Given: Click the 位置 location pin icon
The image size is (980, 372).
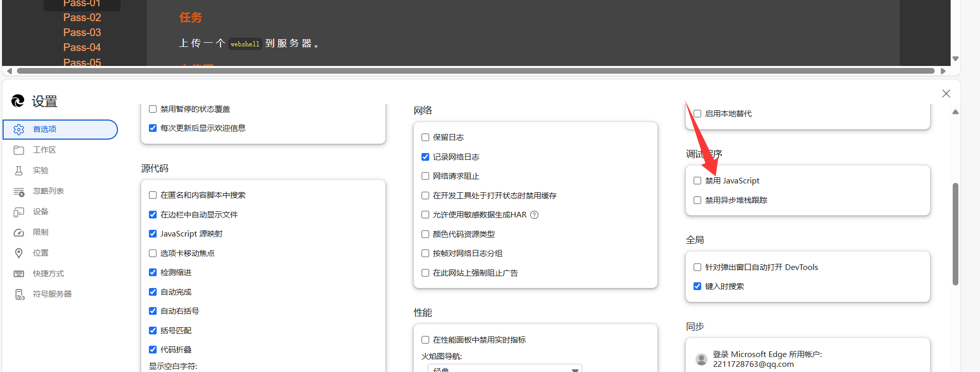Looking at the screenshot, I should point(19,253).
